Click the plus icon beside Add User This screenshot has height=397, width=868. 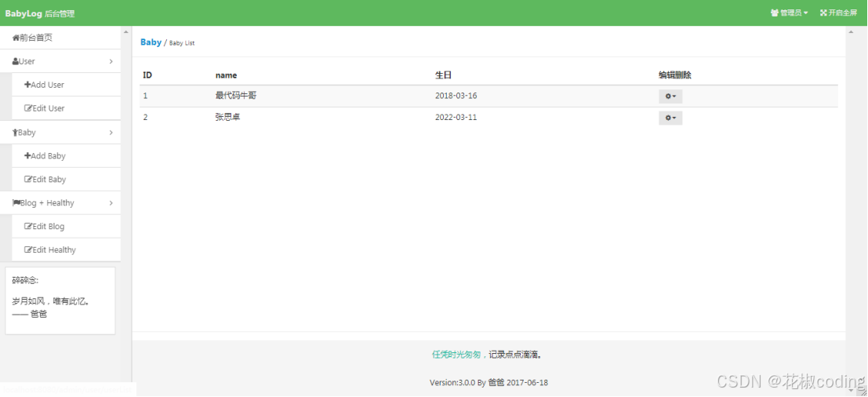(27, 85)
